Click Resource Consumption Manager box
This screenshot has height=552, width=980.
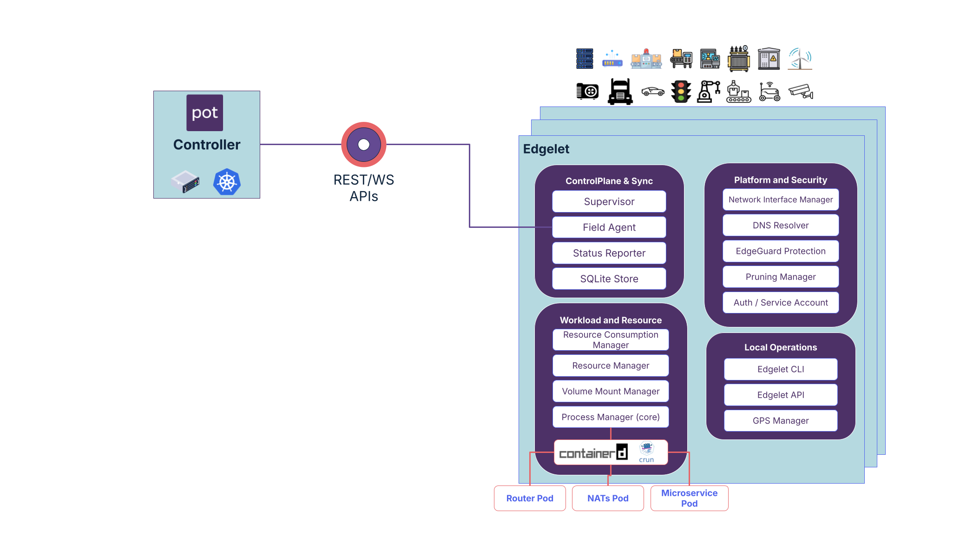pos(611,340)
